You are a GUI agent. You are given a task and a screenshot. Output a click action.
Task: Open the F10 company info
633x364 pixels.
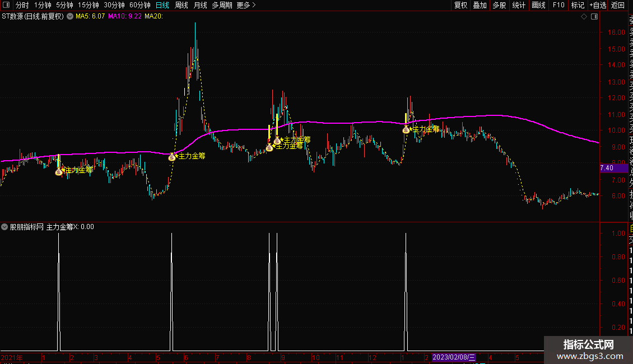[558, 5]
